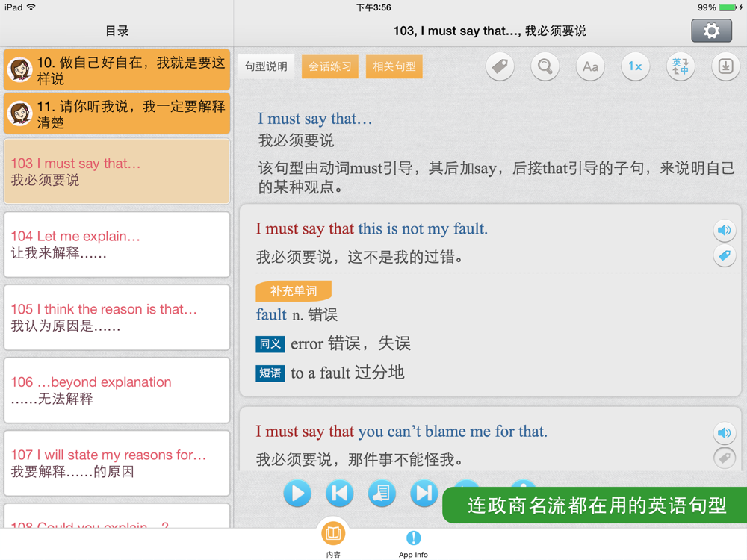Switch to the 相关句型 tab
The image size is (747, 560).
click(394, 66)
